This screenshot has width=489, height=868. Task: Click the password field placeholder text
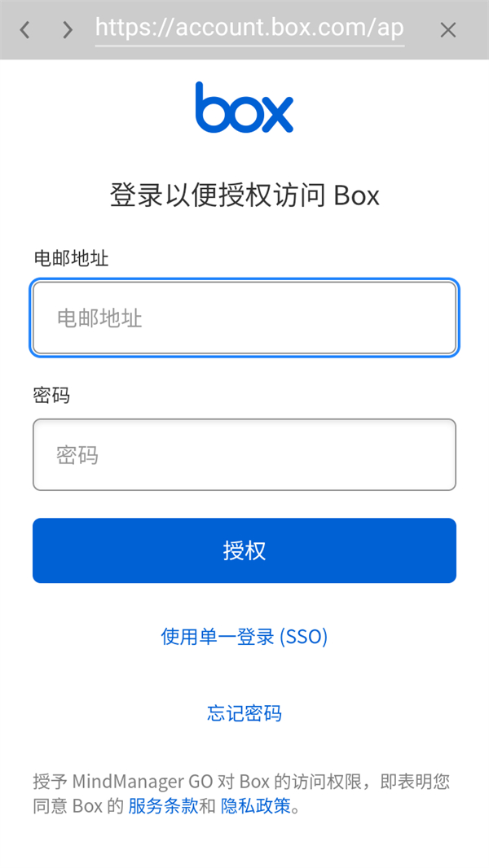click(x=77, y=454)
